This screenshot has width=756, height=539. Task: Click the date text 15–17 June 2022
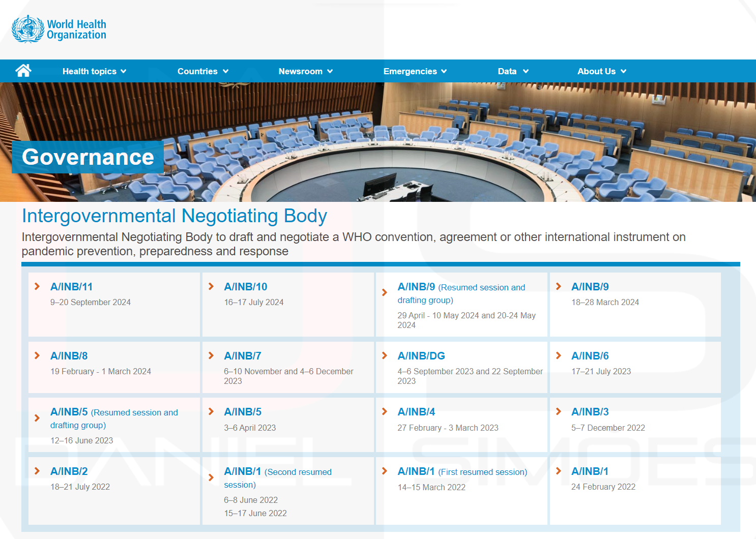(255, 513)
